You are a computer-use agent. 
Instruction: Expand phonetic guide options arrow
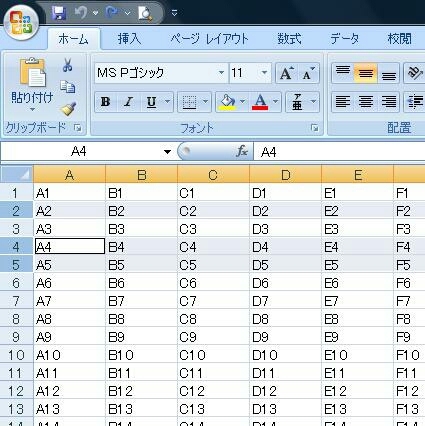coord(313,102)
